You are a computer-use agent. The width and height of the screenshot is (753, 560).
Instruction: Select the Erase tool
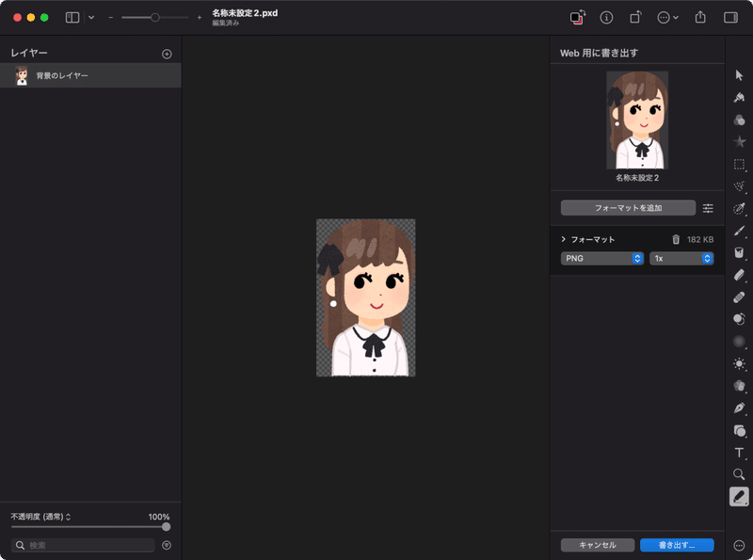pyautogui.click(x=739, y=275)
